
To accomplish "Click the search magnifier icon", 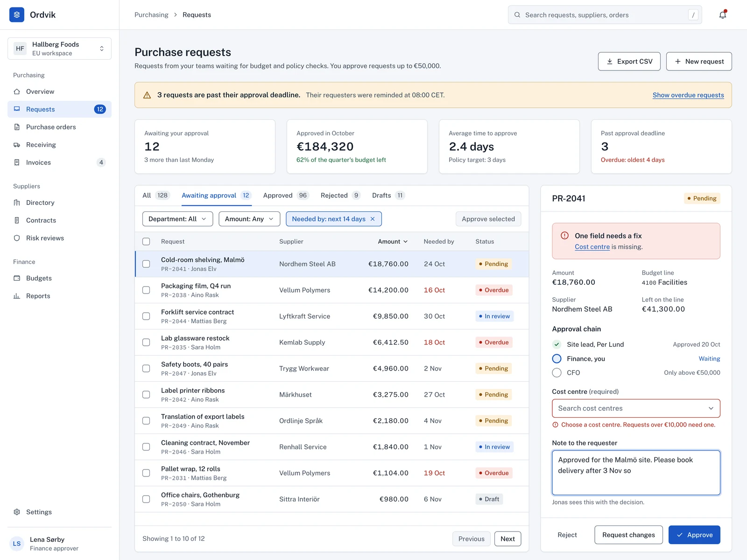I will (x=517, y=15).
